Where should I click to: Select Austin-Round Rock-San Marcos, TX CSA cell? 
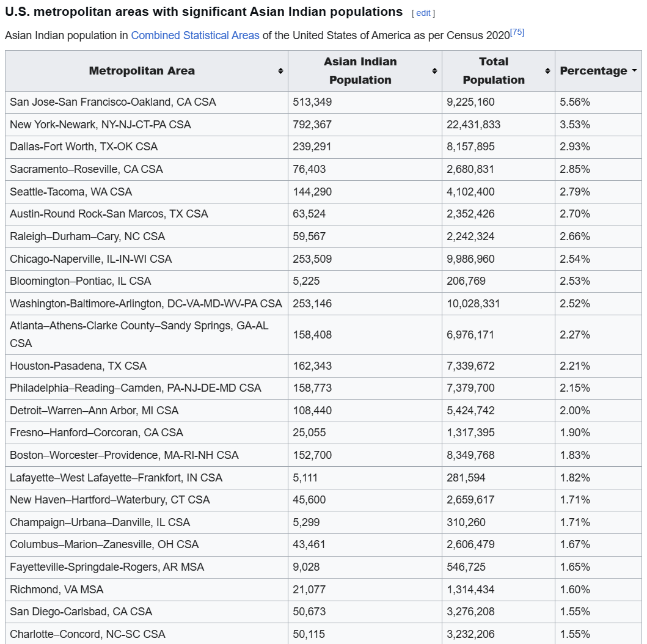[x=147, y=214]
